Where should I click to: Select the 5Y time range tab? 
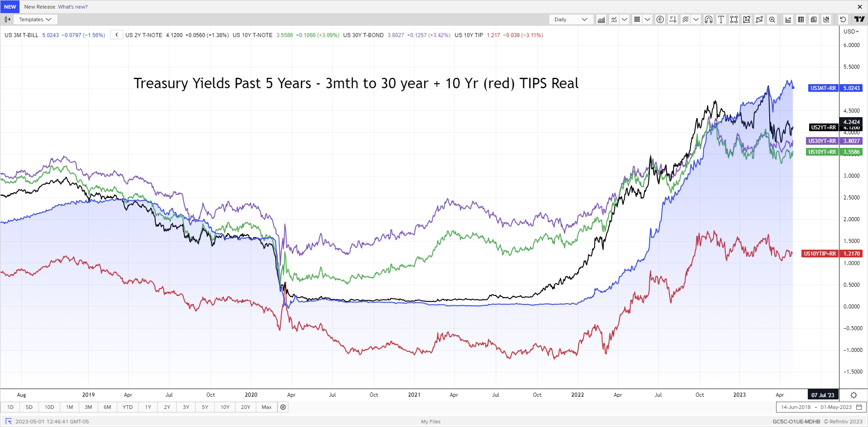tap(205, 407)
